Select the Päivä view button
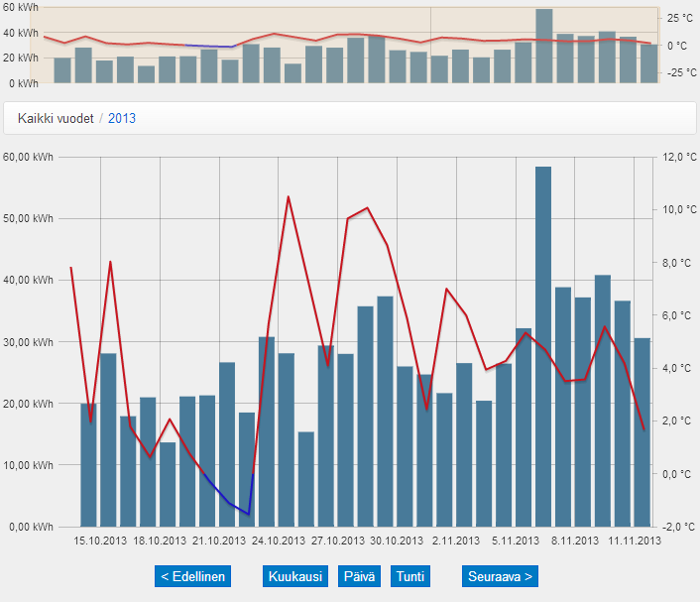 360,576
